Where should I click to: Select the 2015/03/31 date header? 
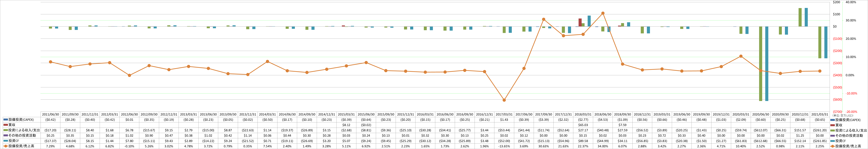click(346, 114)
